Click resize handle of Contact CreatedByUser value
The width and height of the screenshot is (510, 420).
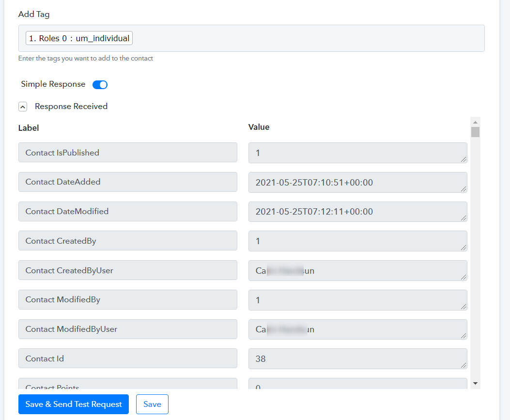pos(464,277)
